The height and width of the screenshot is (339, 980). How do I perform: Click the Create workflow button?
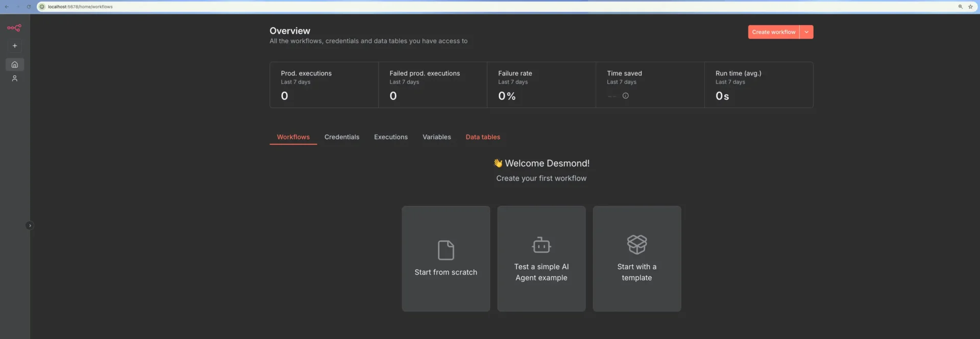point(773,32)
